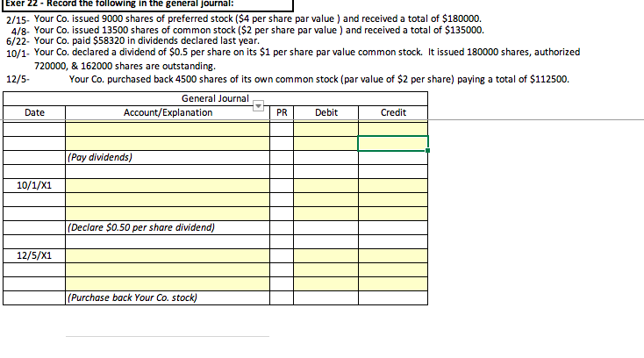Select the "(Pay dividends)" explanation cell

tap(168, 158)
